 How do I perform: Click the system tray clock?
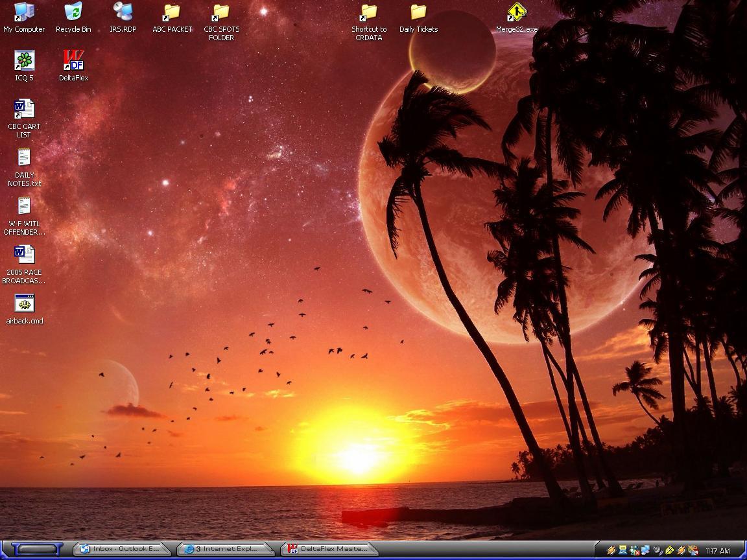717,550
